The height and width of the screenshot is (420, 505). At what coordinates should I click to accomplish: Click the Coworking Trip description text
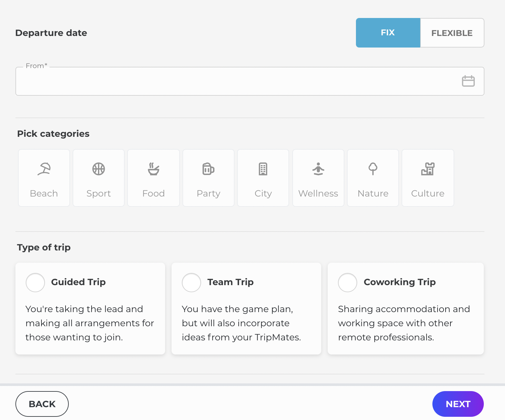(x=403, y=323)
